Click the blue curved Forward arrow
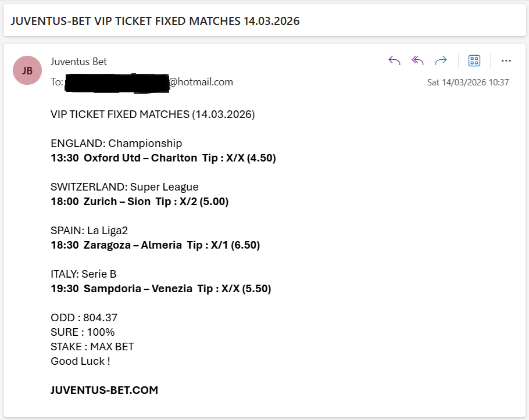 point(441,60)
